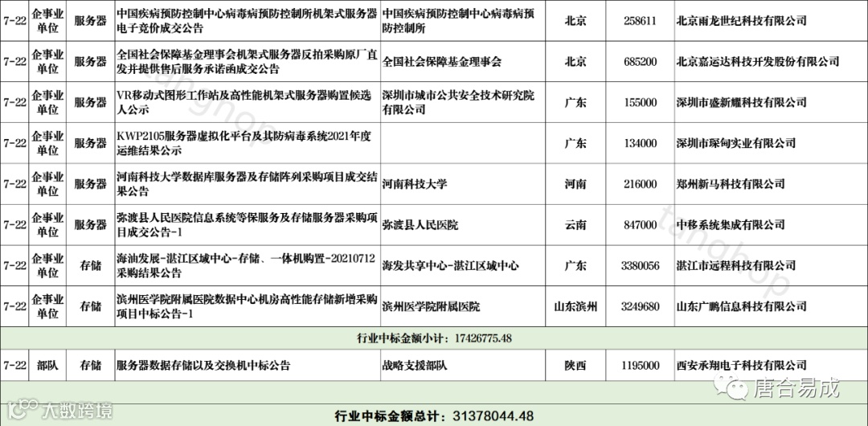Select the 7-22 date in the 滨州医学院 row
Viewport: 868px width, 426px height.
click(14, 306)
